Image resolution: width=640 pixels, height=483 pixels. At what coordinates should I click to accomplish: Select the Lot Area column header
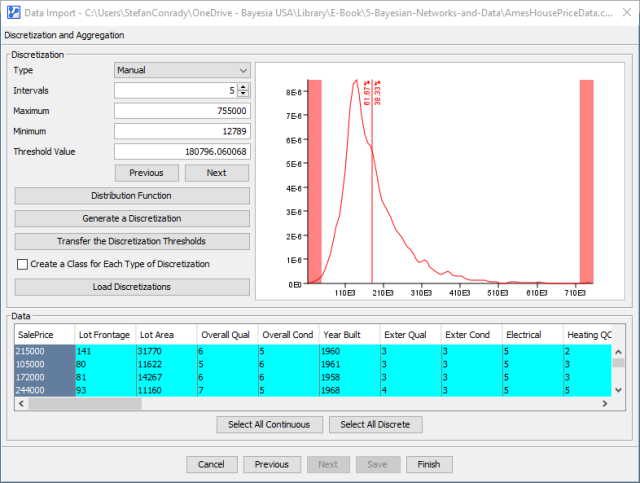166,335
